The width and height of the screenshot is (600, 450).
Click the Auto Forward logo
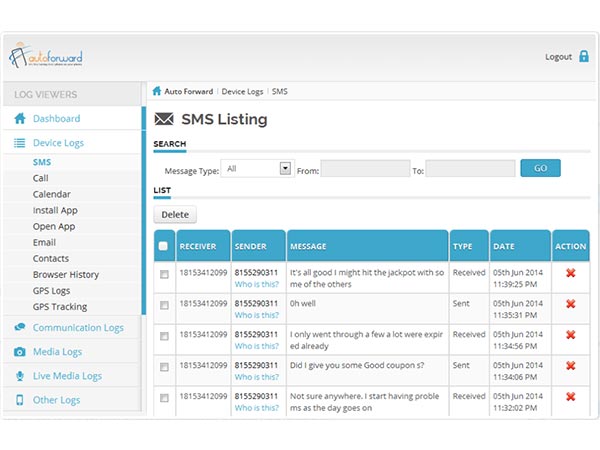tap(45, 56)
